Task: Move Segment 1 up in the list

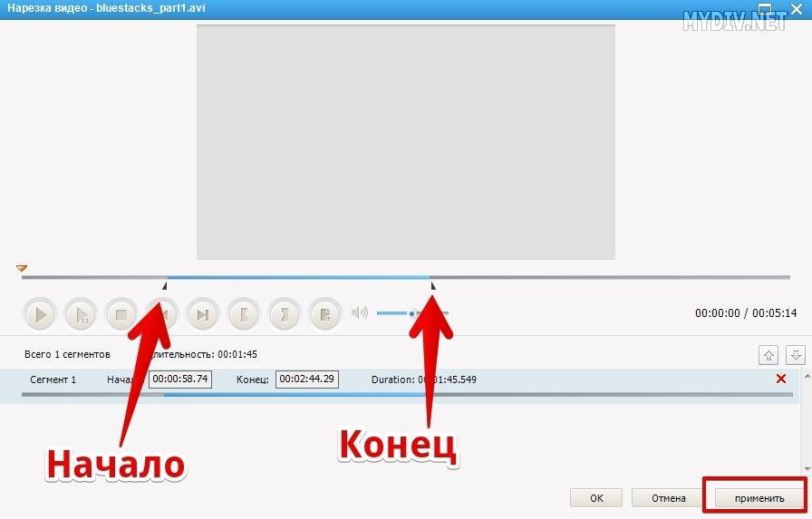Action: pos(768,355)
